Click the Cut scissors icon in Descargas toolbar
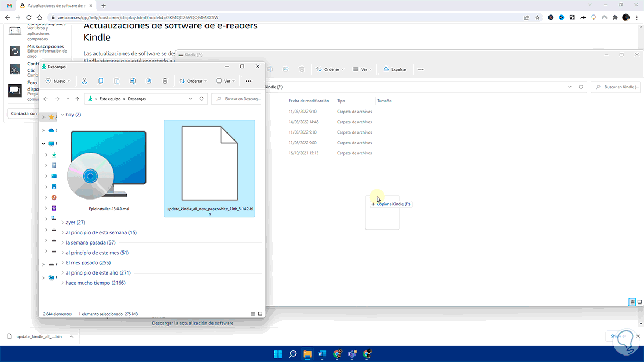This screenshot has width=644, height=362. tap(84, 81)
